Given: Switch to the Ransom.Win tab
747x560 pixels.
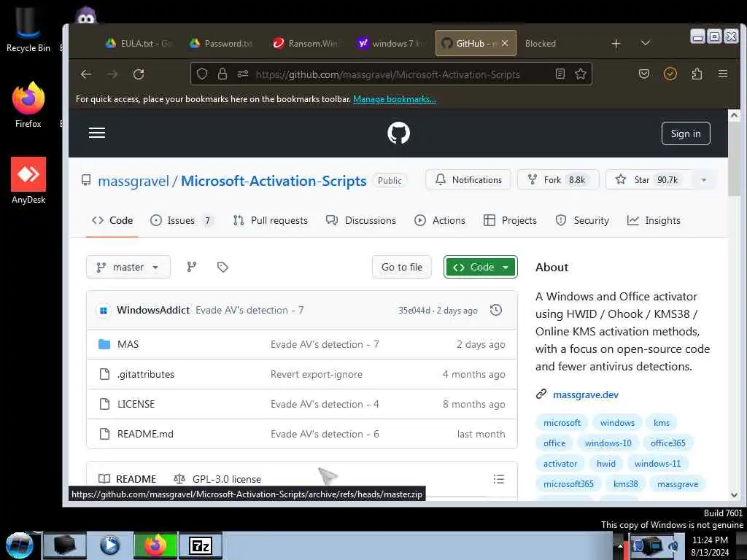Looking at the screenshot, I should [x=306, y=43].
